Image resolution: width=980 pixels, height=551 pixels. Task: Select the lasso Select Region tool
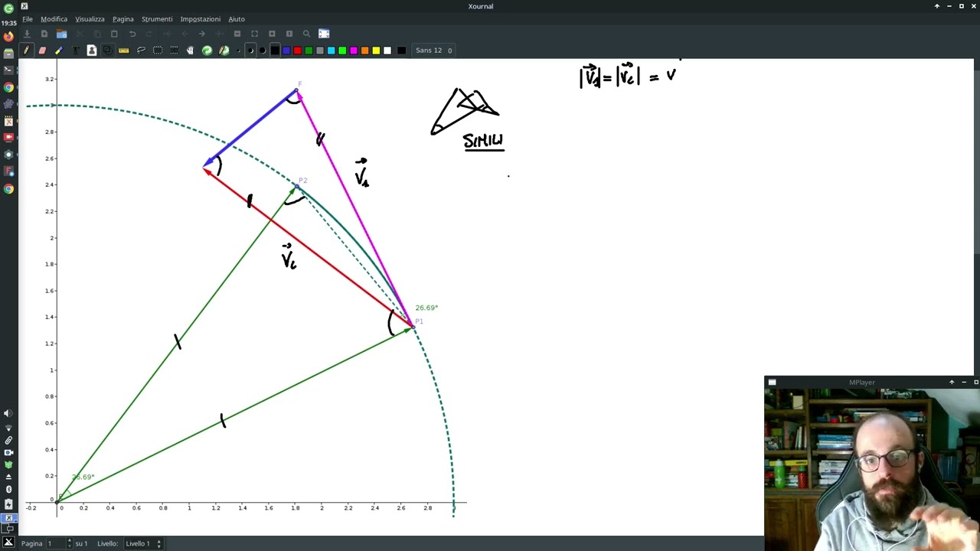click(141, 51)
